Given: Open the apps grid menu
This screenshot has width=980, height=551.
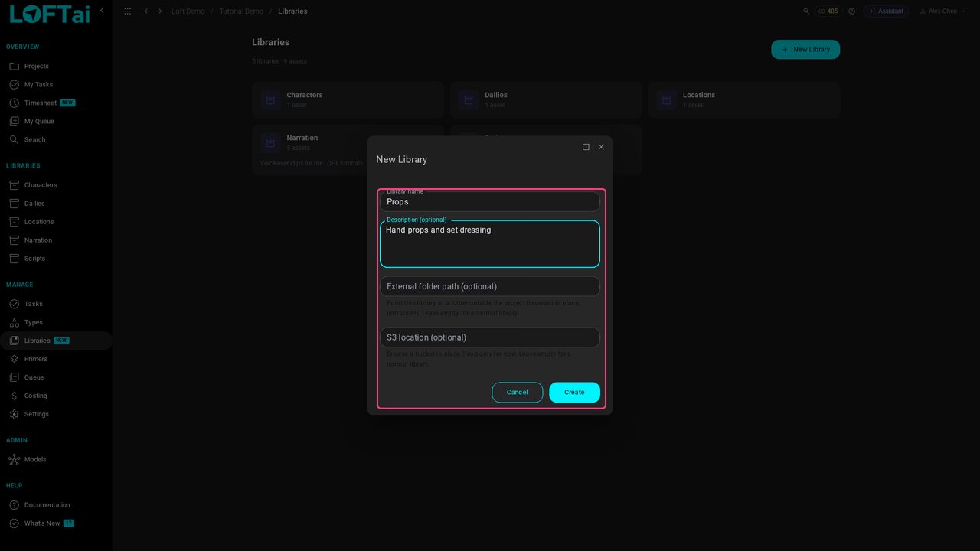Looking at the screenshot, I should pos(128,11).
